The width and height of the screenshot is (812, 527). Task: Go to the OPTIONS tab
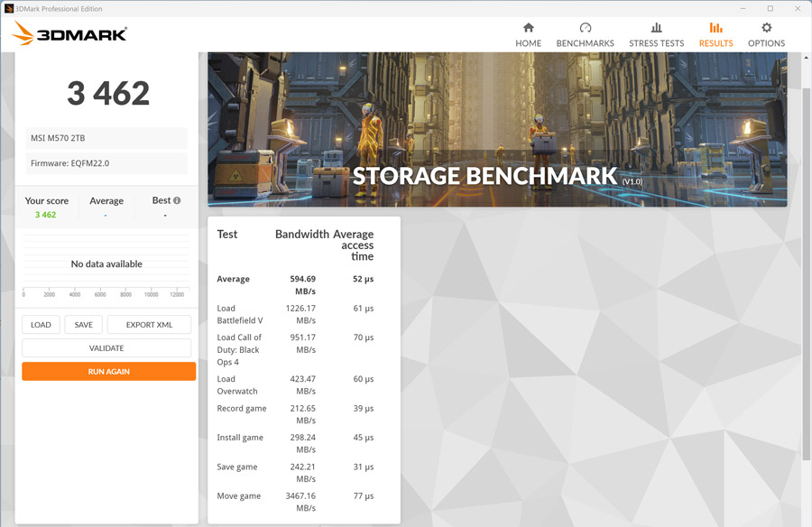click(x=766, y=35)
